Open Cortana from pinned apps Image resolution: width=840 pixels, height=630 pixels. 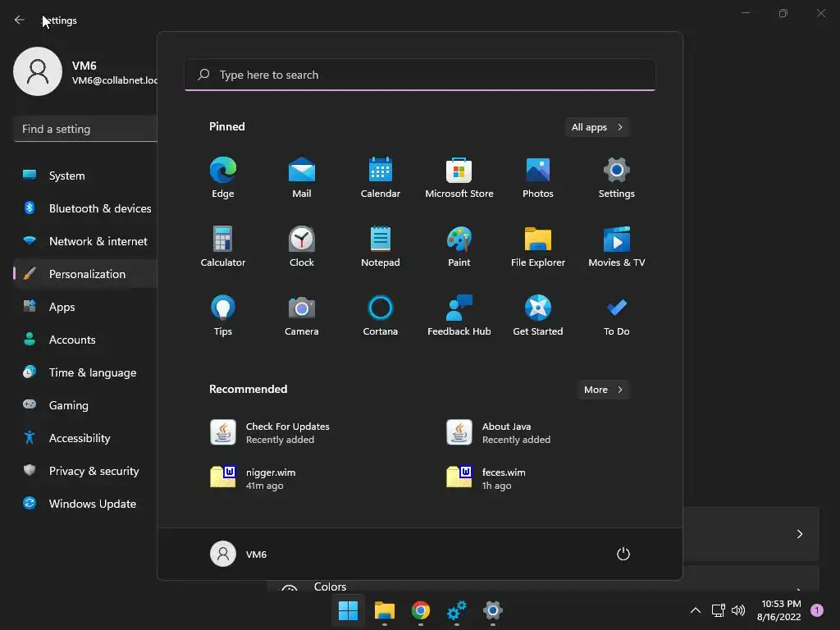381,316
